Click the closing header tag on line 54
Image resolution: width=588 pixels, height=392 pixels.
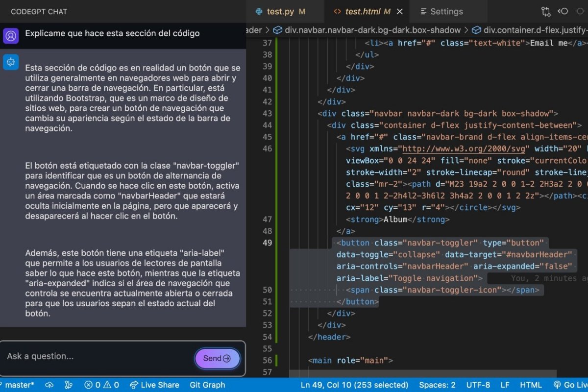(x=329, y=337)
